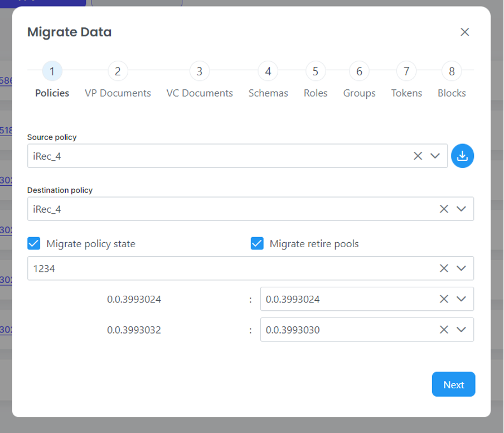Expand the 1234 dropdown list
This screenshot has width=504, height=433.
pyautogui.click(x=461, y=268)
